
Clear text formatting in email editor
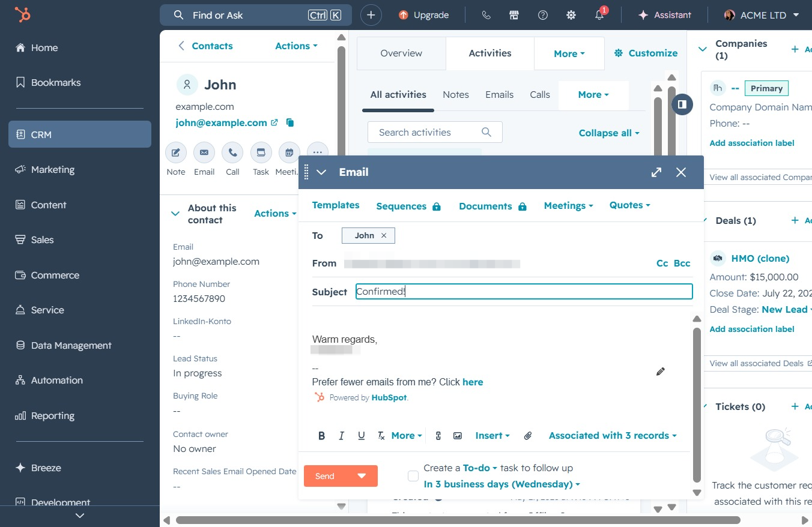pos(381,436)
